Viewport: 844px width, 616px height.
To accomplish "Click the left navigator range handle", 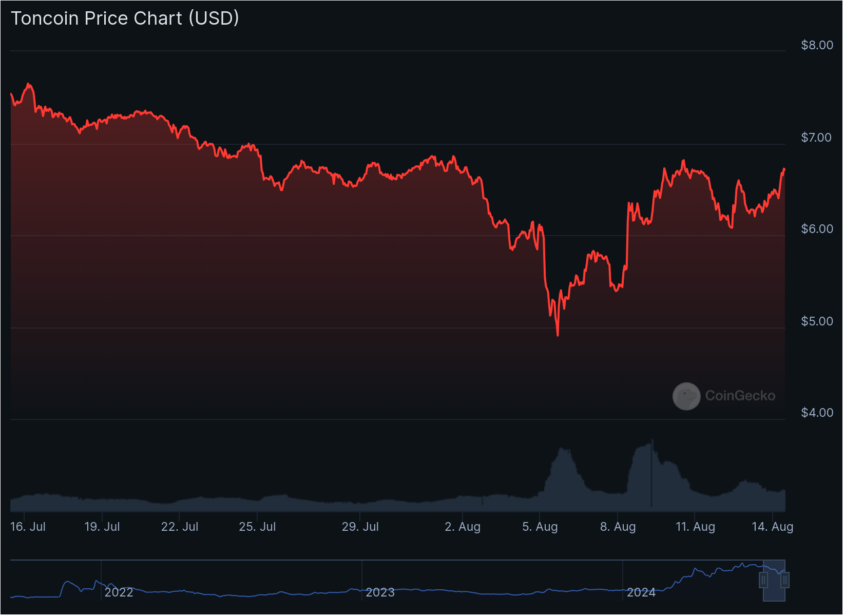I will (763, 580).
